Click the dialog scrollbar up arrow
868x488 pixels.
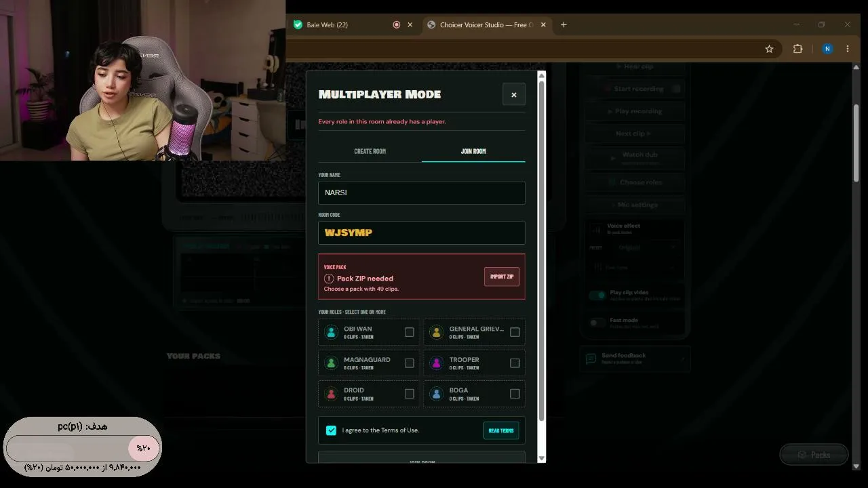pyautogui.click(x=541, y=75)
